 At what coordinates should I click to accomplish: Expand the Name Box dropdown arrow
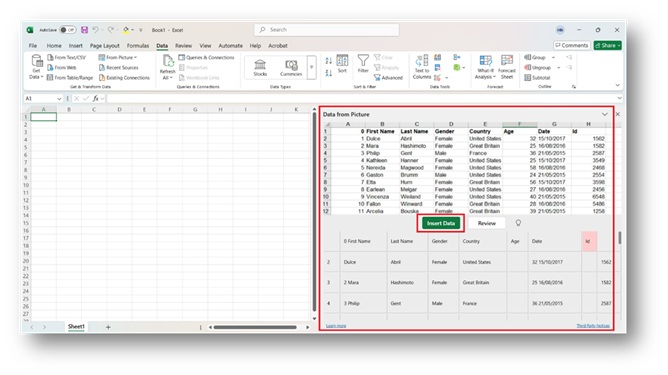coord(59,98)
